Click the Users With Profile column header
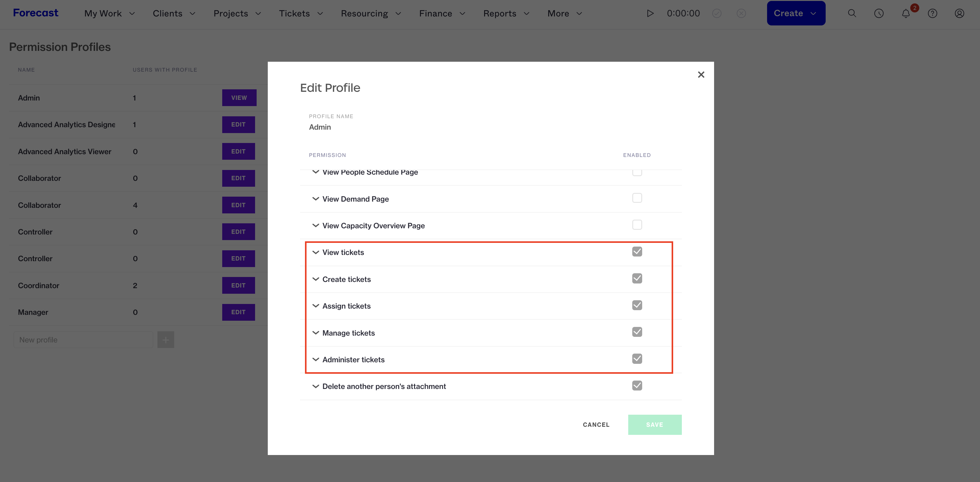This screenshot has height=482, width=980. tap(165, 70)
